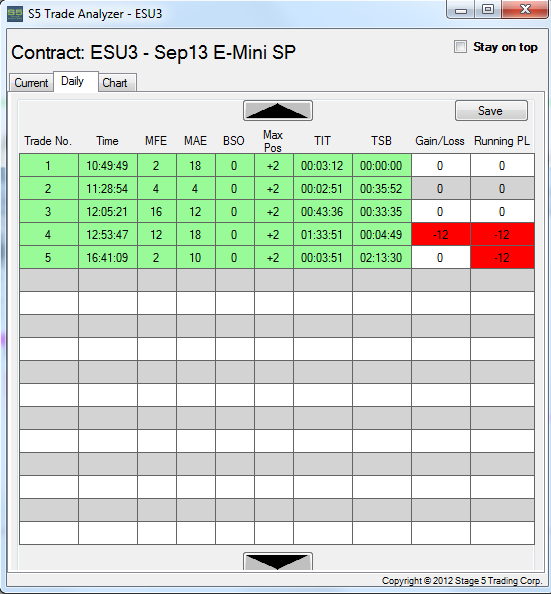551x594 pixels.
Task: Click the TIT value 00:43:36
Action: coord(323,211)
